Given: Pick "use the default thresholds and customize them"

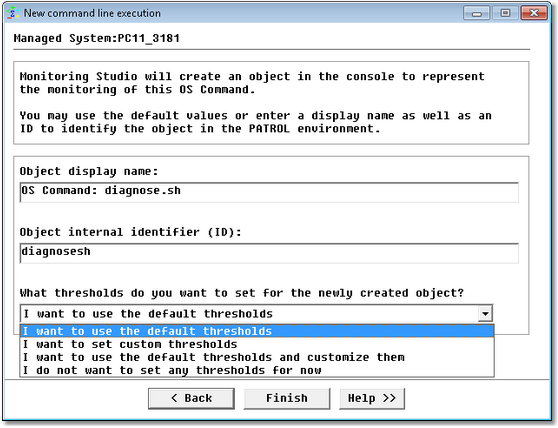Looking at the screenshot, I should pyautogui.click(x=257, y=357).
